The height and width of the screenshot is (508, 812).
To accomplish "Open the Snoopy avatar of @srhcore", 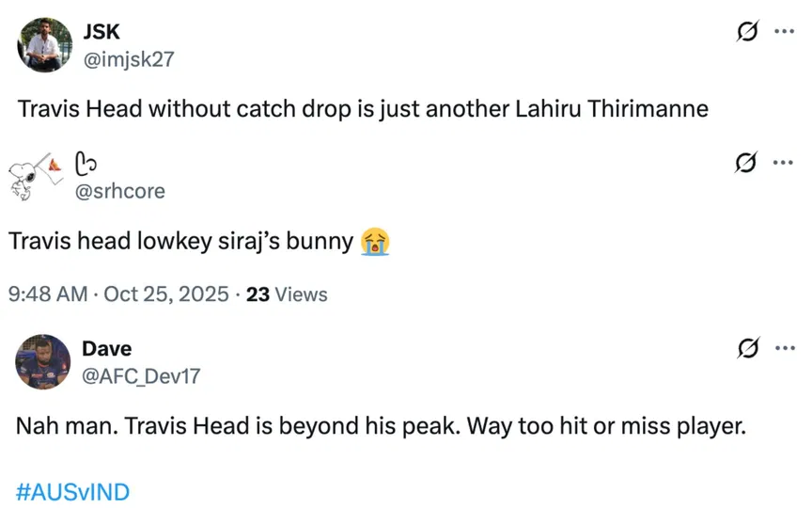I will pyautogui.click(x=35, y=175).
